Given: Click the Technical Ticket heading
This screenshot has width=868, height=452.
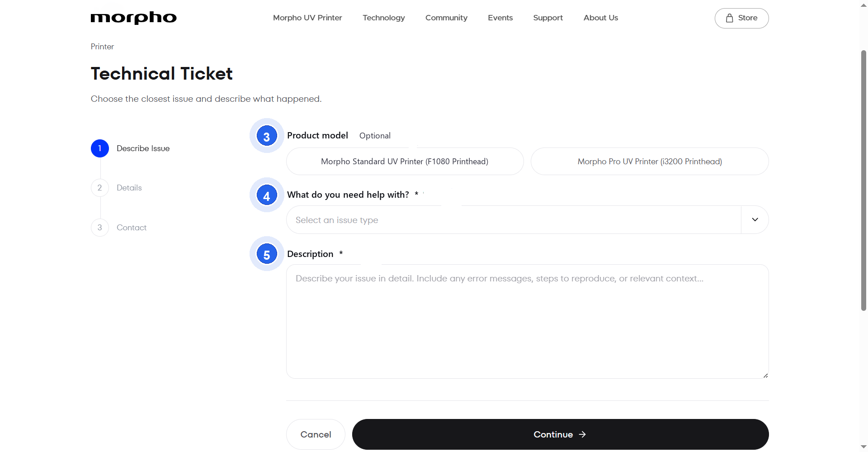Looking at the screenshot, I should click(161, 73).
